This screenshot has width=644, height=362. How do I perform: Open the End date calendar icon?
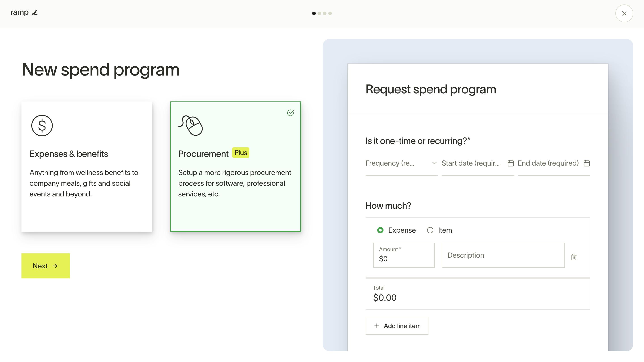pos(587,163)
